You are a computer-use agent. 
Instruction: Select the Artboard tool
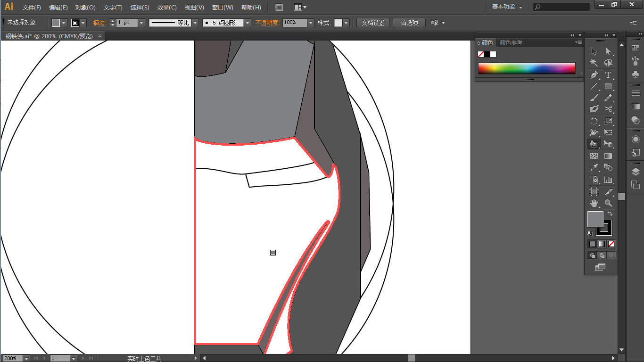click(x=594, y=192)
